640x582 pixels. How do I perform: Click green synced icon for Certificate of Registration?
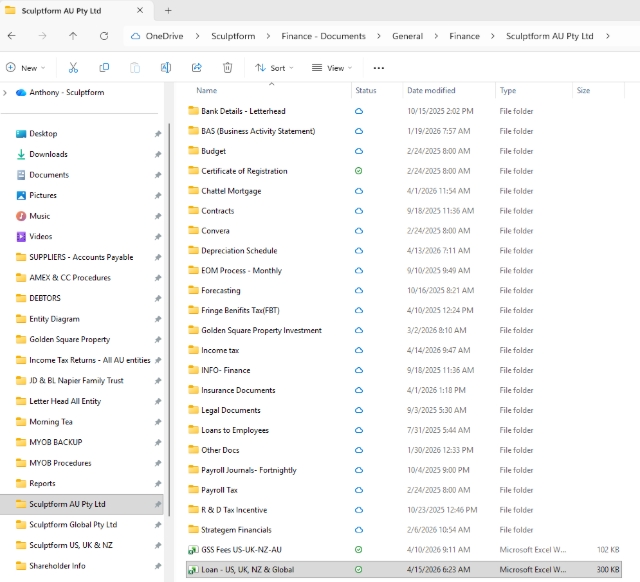point(358,171)
